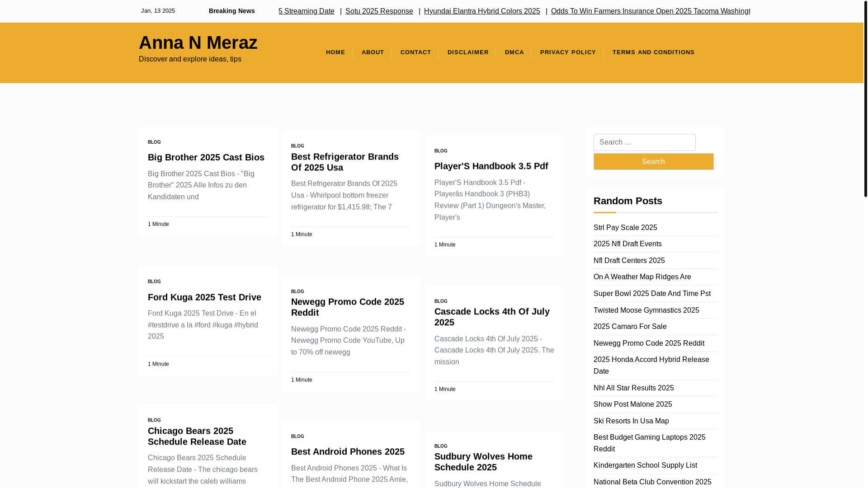This screenshot has width=868, height=488.
Task: Click BLOG category above Best Android Phones post
Action: [297, 436]
